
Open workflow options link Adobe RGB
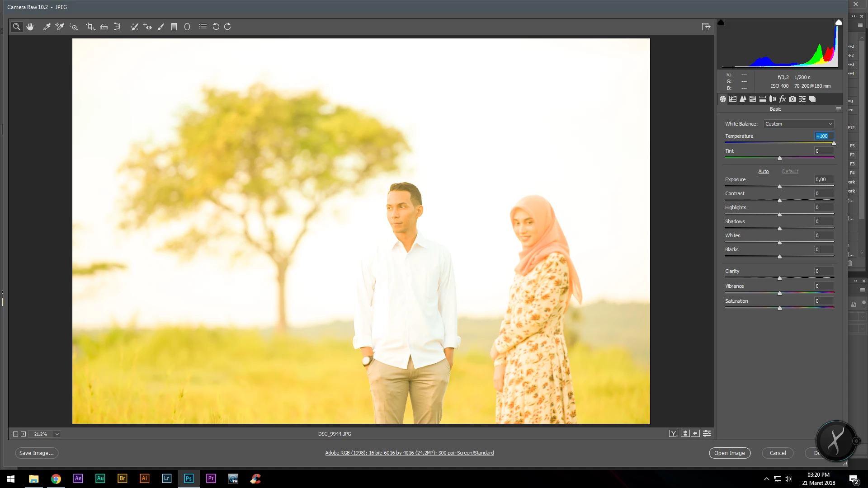click(x=410, y=453)
